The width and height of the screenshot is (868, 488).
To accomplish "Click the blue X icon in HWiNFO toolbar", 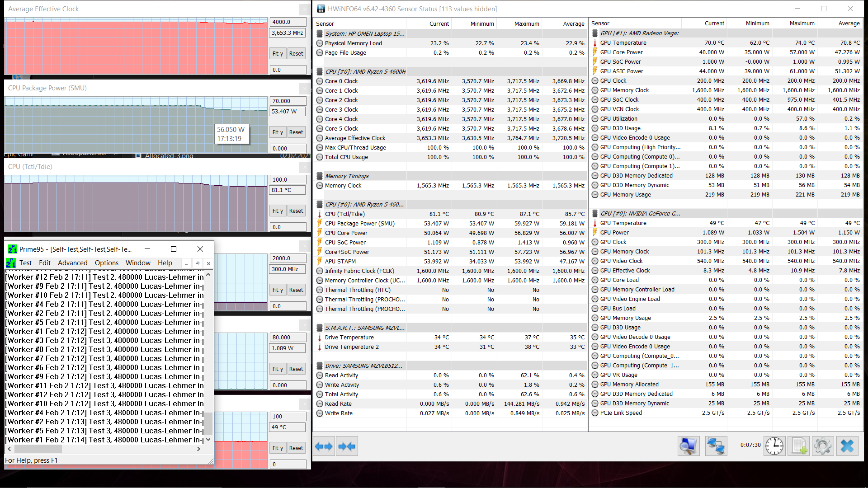I will (847, 446).
